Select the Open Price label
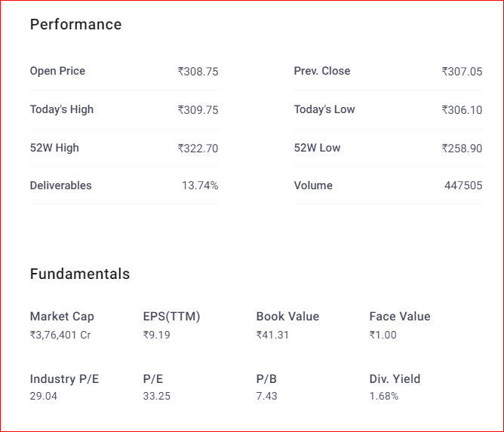The image size is (504, 432). pos(57,71)
